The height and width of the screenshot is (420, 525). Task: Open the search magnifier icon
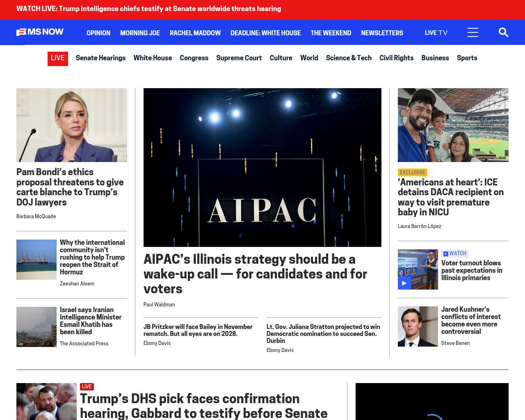click(x=503, y=32)
